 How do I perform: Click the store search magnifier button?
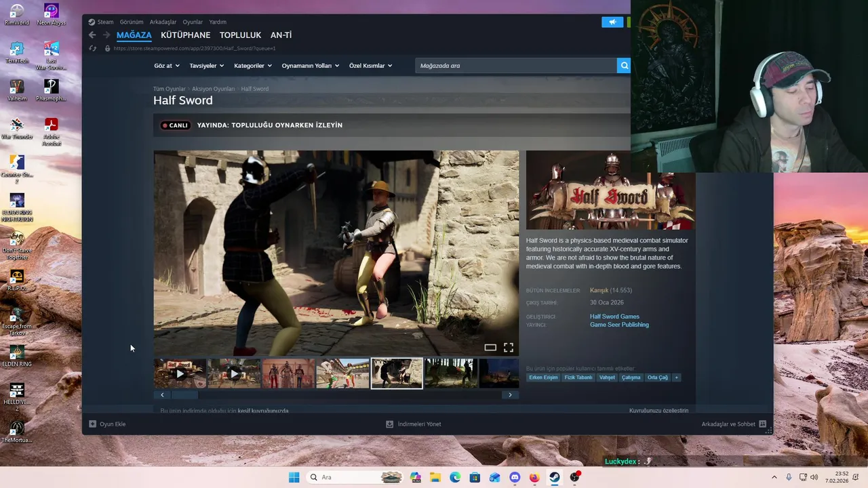click(624, 66)
